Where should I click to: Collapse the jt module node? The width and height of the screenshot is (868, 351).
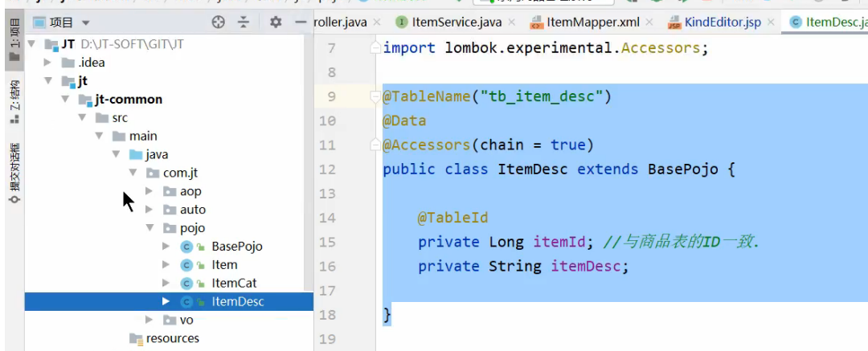pos(48,81)
